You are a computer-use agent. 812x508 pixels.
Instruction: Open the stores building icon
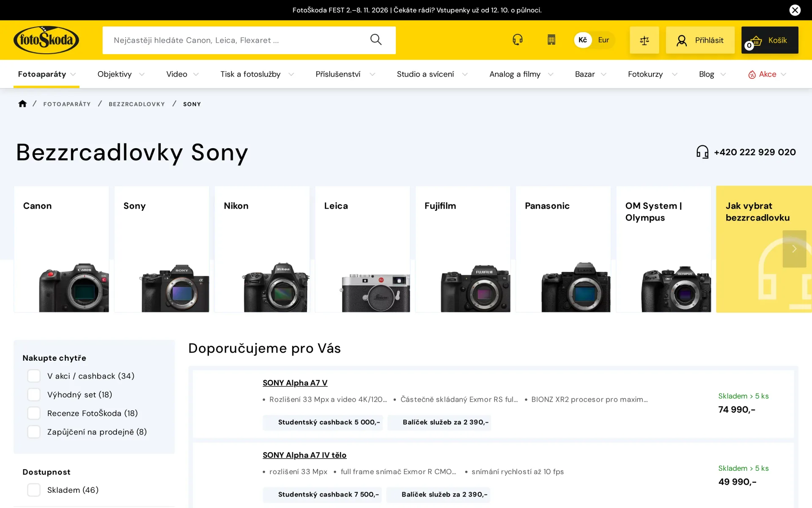click(x=551, y=40)
